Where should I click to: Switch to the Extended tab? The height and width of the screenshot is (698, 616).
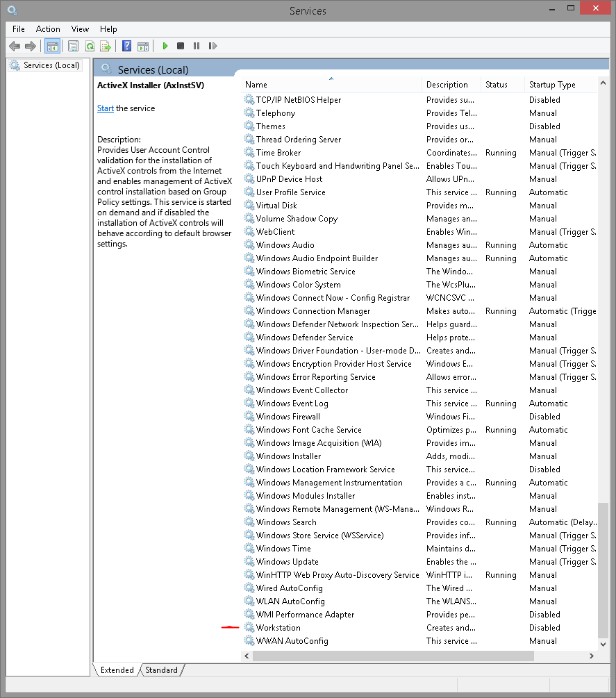[x=117, y=670]
